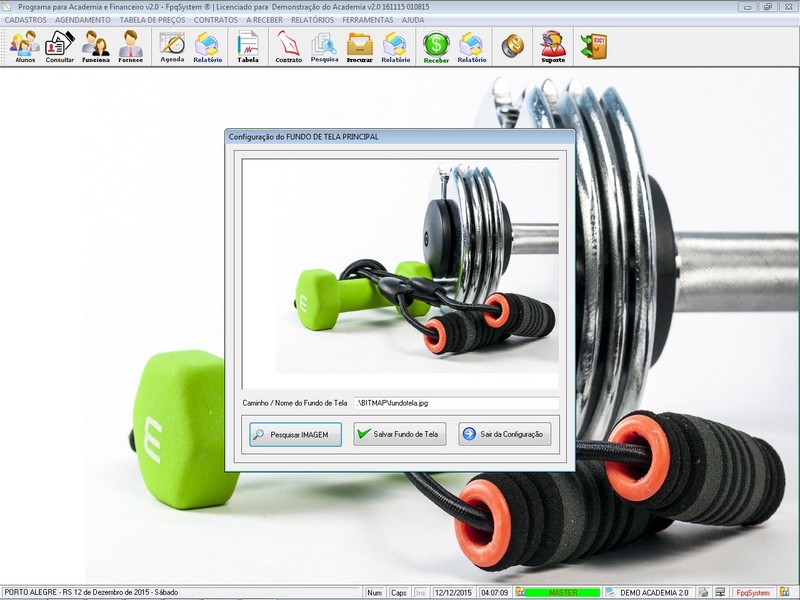This screenshot has width=800, height=600.
Task: Open the Tabela price table icon
Action: point(248,47)
